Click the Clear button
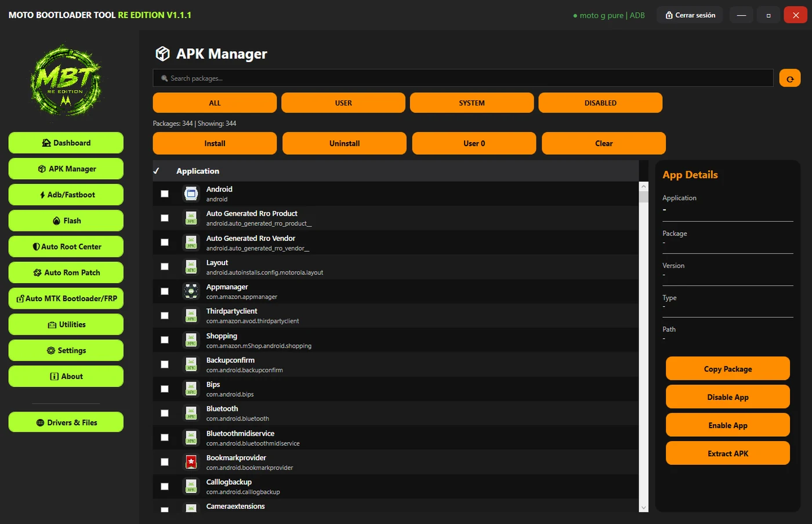This screenshot has width=812, height=524. point(604,143)
